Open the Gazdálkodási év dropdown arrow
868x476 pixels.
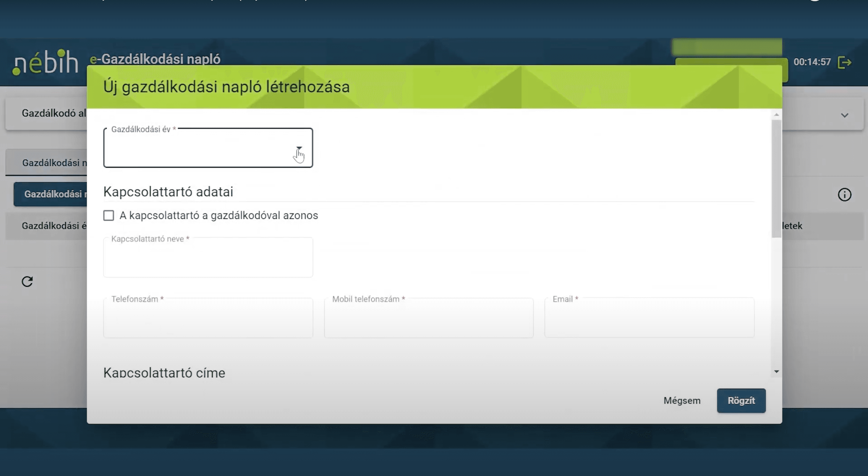[x=299, y=148]
